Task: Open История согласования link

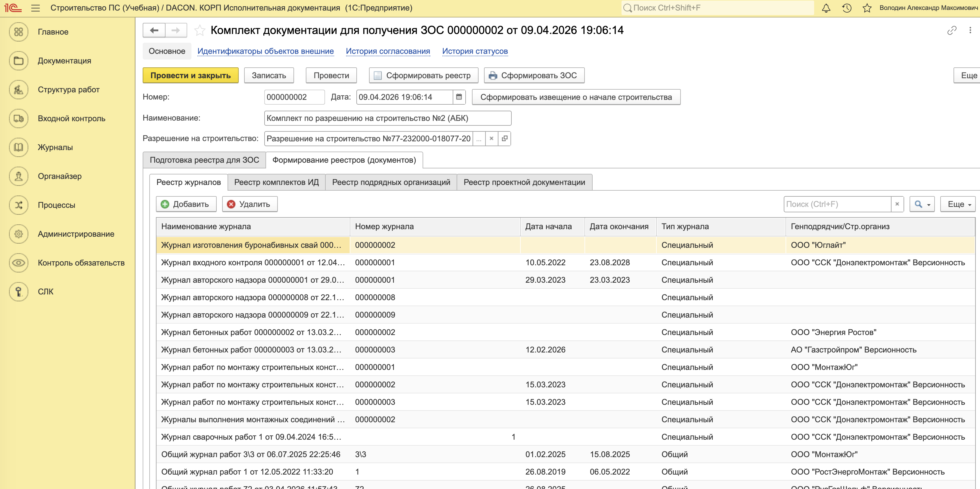Action: click(x=388, y=51)
